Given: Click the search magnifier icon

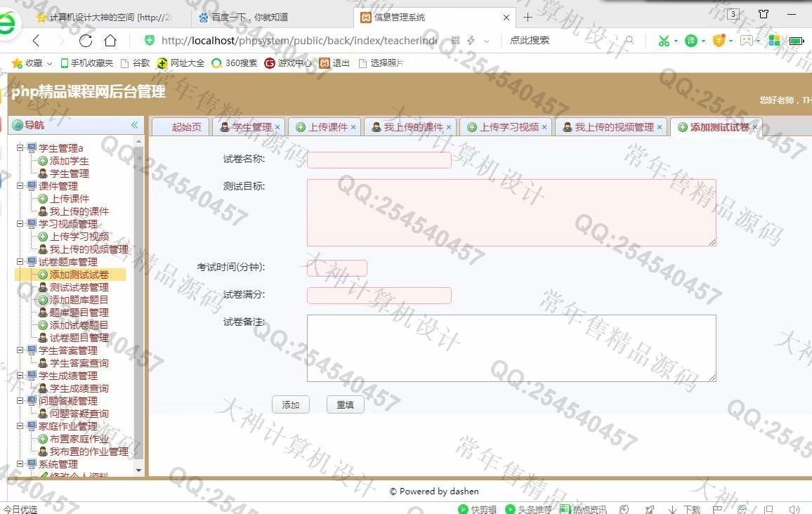Looking at the screenshot, I should coord(629,40).
